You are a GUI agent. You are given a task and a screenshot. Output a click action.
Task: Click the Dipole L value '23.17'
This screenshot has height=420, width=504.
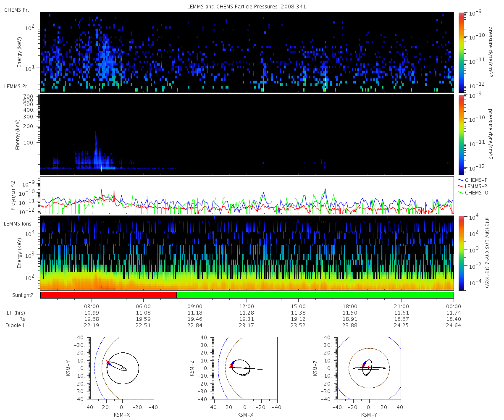[247, 325]
